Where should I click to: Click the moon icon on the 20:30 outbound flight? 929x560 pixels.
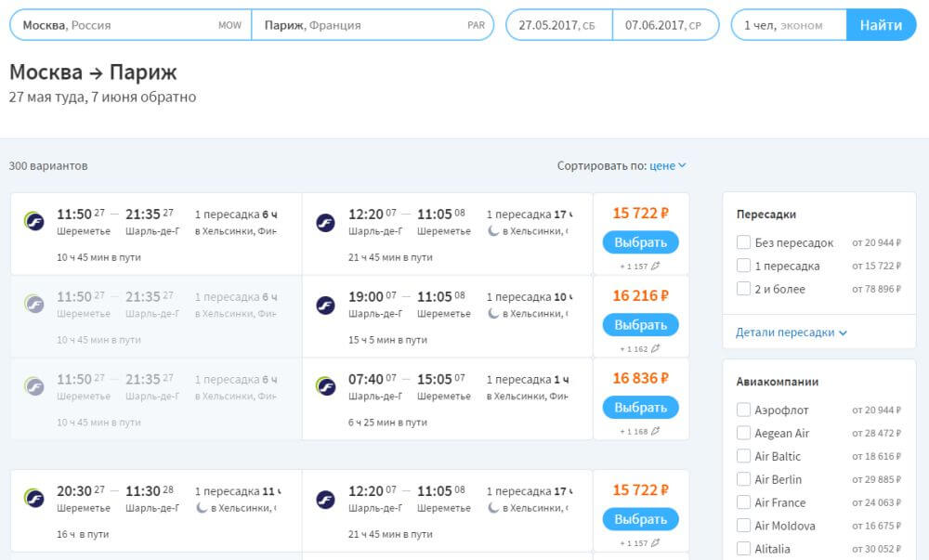pos(202,507)
